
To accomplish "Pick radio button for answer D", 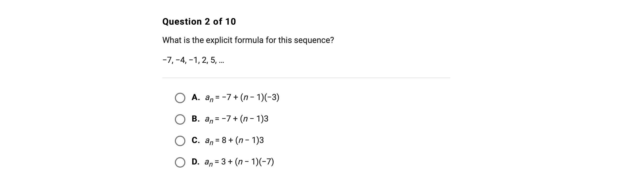I will click(180, 162).
